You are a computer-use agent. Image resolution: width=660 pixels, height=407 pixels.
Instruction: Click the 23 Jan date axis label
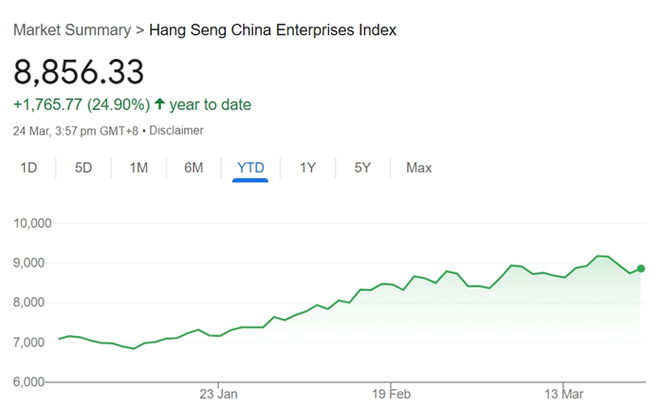[x=218, y=394]
